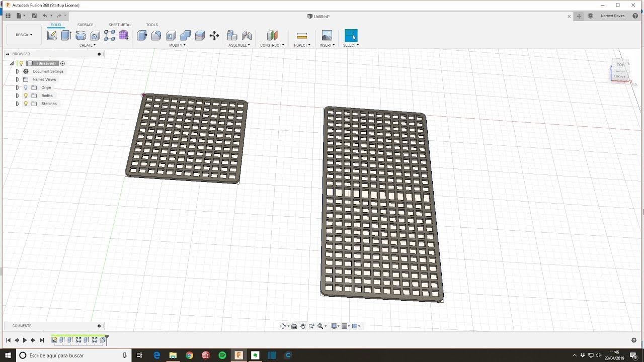The height and width of the screenshot is (362, 644).
Task: Open the INSPECT dropdown menu
Action: point(302,45)
